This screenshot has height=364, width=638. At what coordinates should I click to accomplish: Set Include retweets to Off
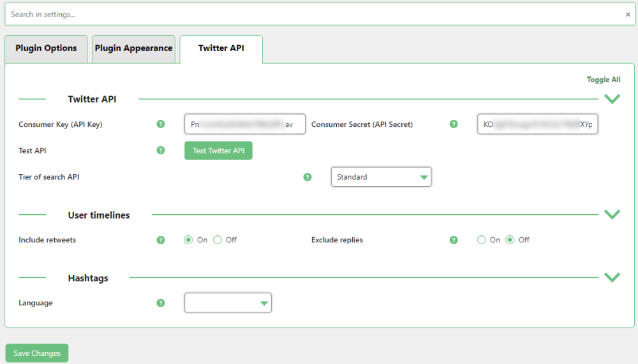218,240
